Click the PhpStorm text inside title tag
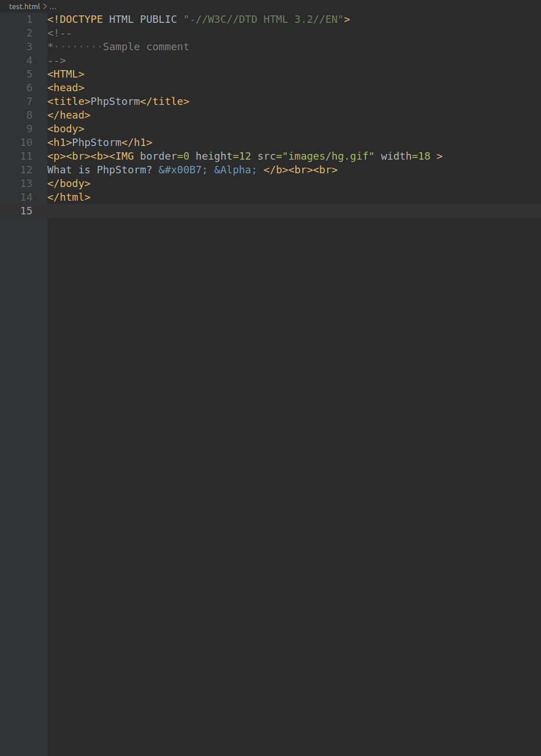Screen dimensions: 541x756 [115, 101]
